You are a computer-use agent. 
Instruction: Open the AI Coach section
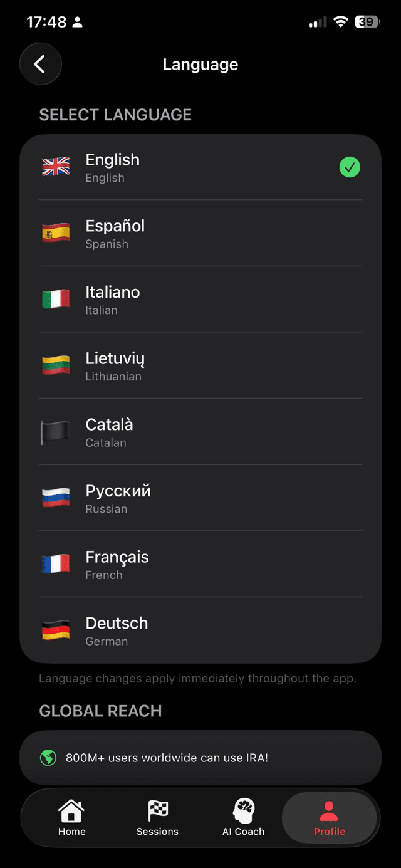[x=243, y=816]
